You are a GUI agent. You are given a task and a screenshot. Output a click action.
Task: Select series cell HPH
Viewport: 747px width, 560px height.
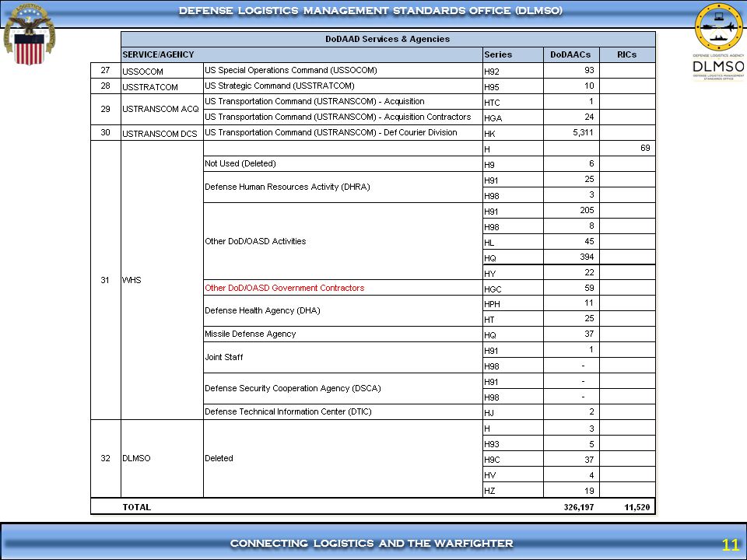click(x=513, y=303)
